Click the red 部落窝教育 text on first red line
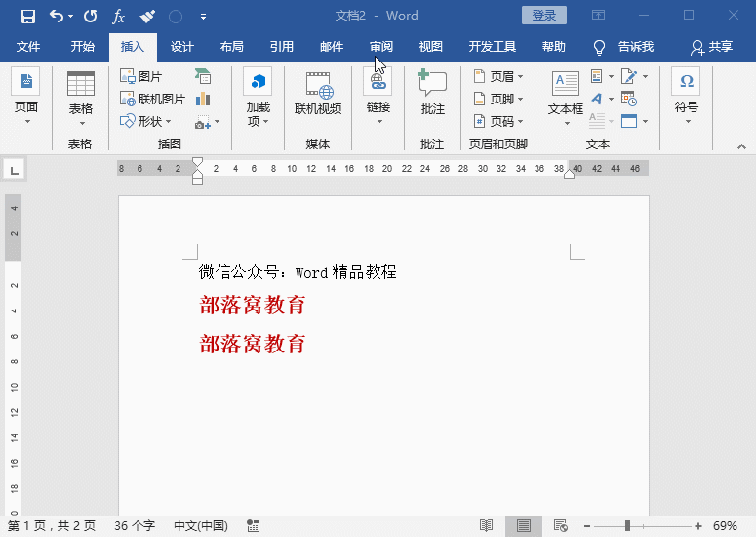This screenshot has height=537, width=756. (253, 306)
